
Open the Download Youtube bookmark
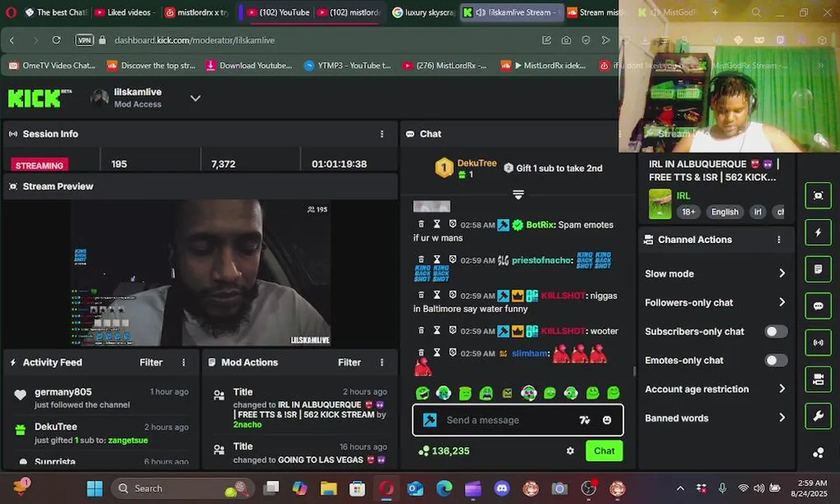click(248, 66)
